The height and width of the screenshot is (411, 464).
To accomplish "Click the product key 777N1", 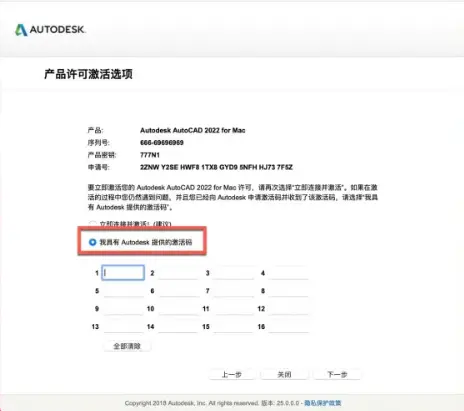I will (x=150, y=155).
